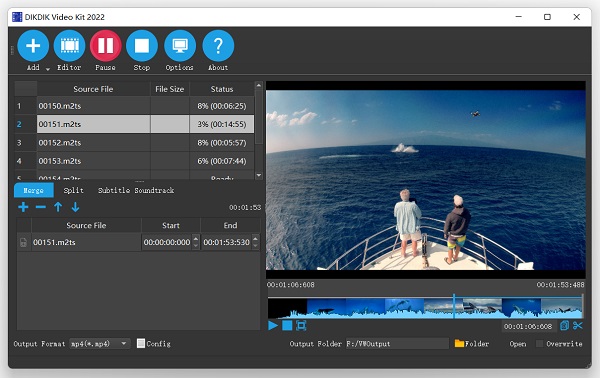Decrease End time with down stepper
Screen dimensions: 600x378
click(256, 246)
